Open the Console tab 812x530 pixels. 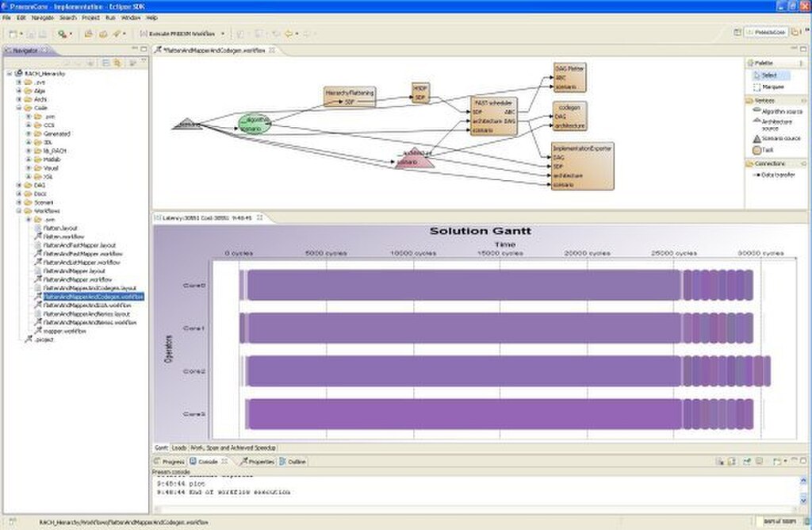click(x=207, y=461)
